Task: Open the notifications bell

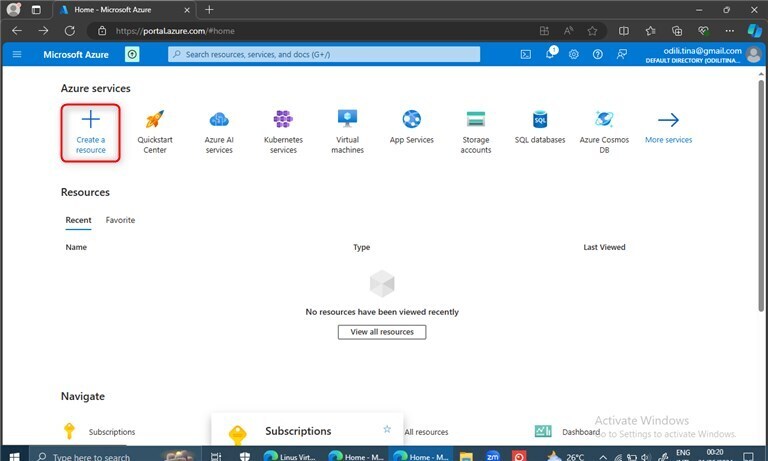Action: [550, 53]
